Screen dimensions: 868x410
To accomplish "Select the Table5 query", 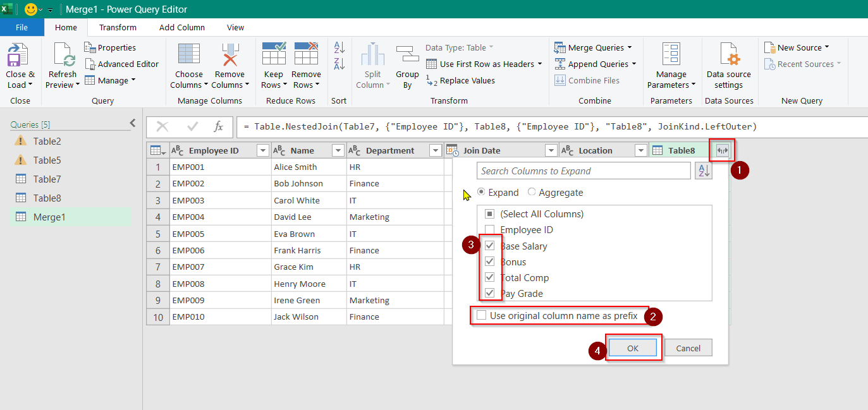I will (71, 160).
